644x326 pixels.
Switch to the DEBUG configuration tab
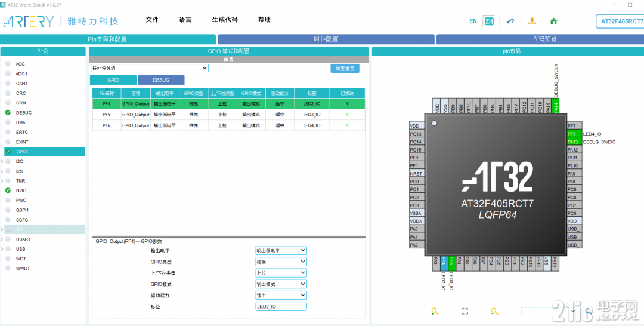pos(161,80)
